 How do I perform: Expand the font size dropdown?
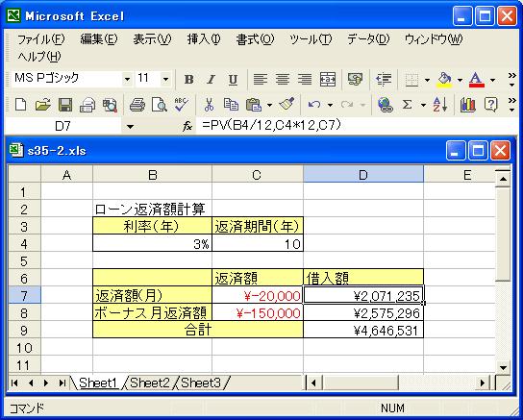tap(165, 80)
